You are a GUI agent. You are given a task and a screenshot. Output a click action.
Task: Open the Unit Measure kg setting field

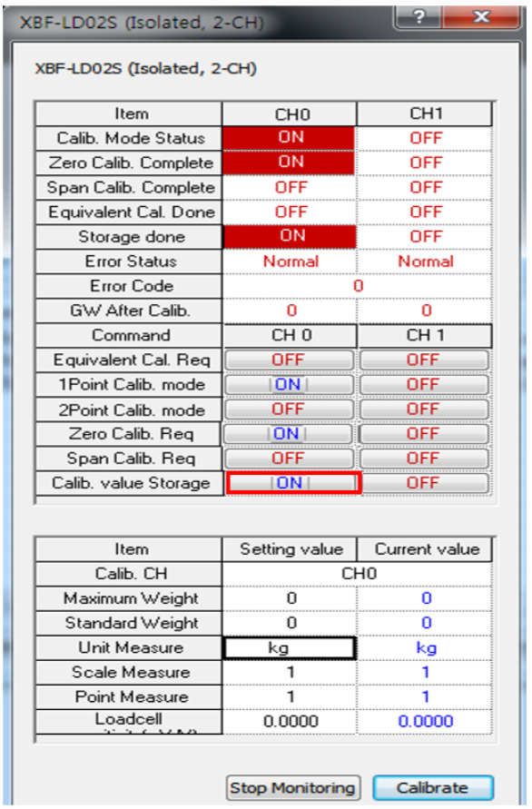(x=290, y=648)
